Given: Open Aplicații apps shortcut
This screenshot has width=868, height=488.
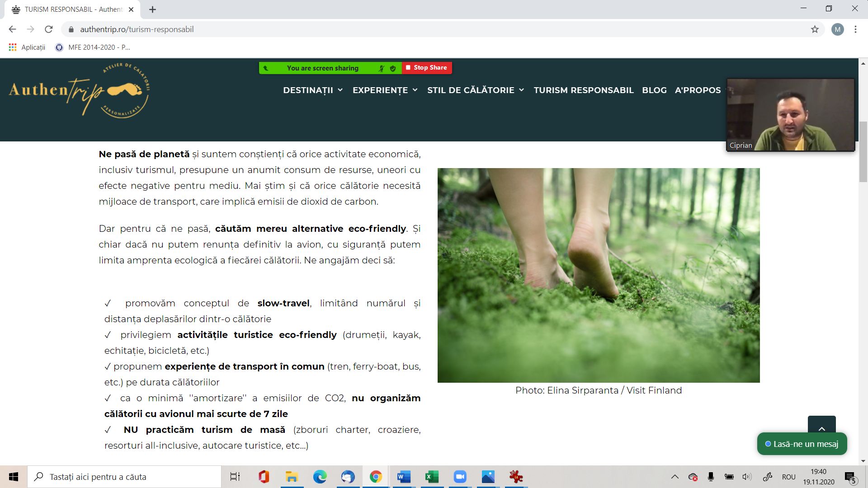Looking at the screenshot, I should tap(27, 47).
